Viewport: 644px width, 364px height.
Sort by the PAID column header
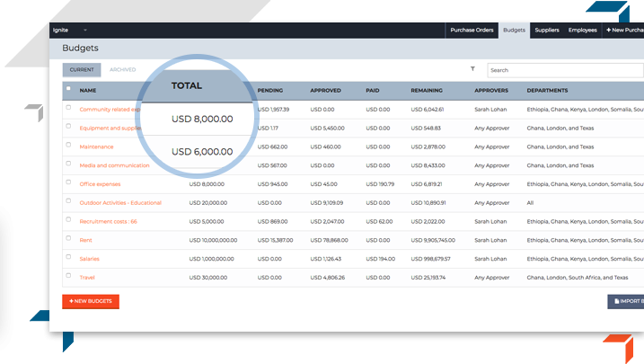[373, 91]
